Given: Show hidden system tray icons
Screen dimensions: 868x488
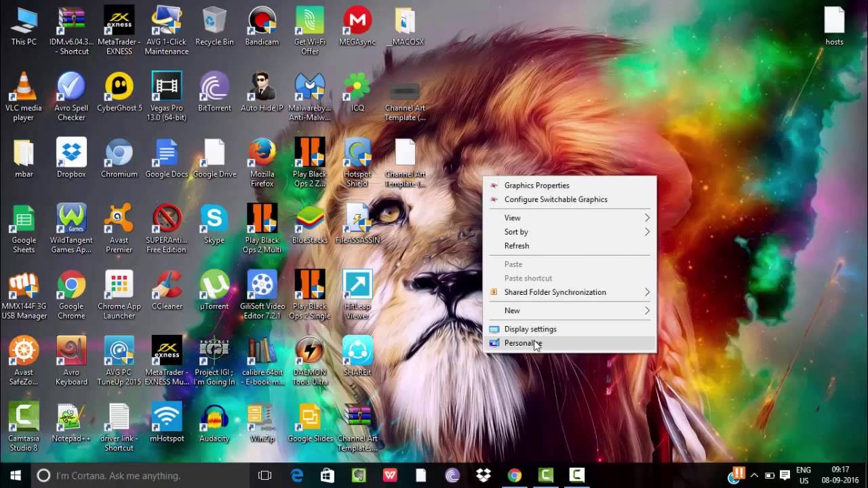Looking at the screenshot, I should (753, 476).
